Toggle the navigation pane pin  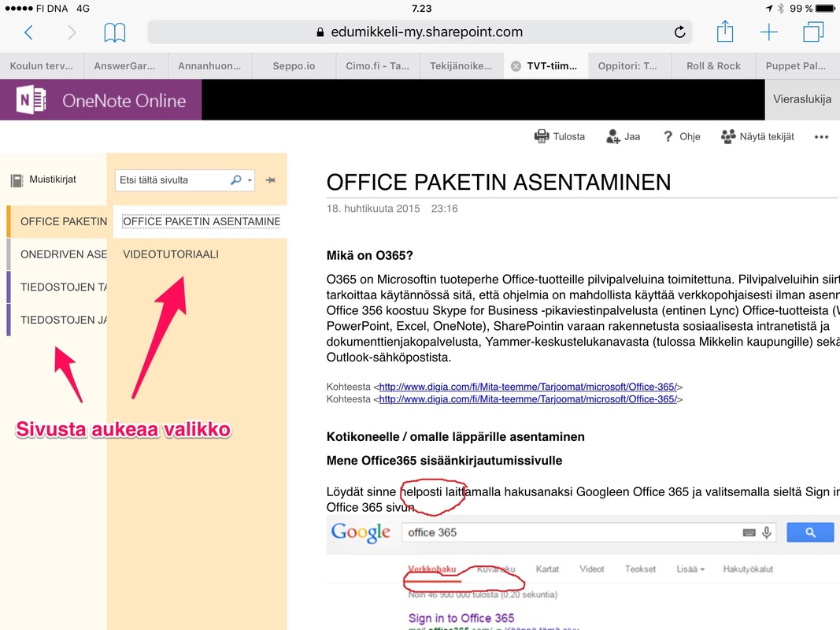click(271, 180)
